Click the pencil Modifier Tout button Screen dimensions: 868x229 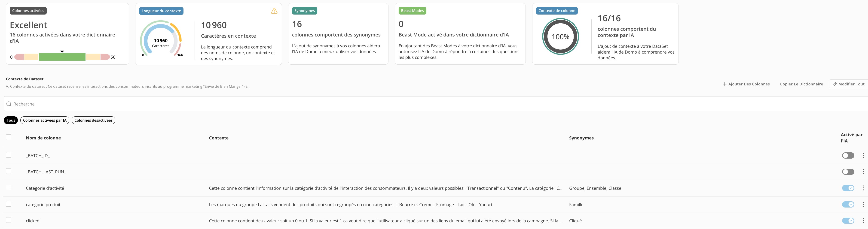[848, 84]
